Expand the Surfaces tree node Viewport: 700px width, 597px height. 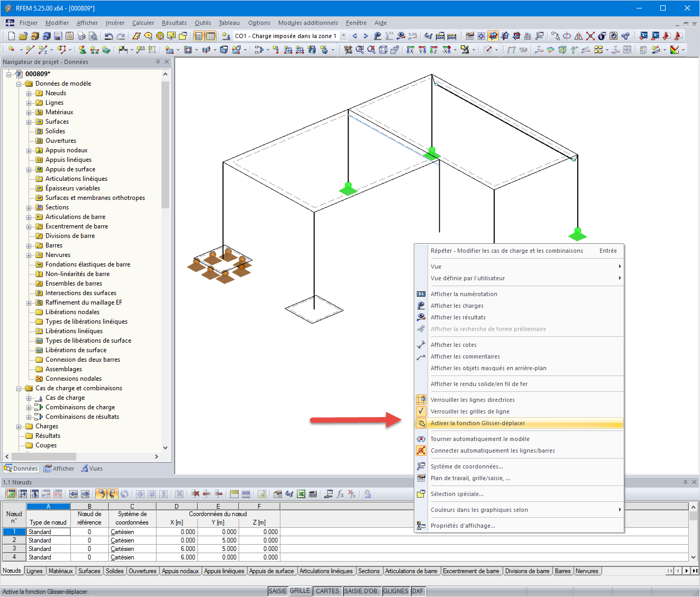coord(29,122)
